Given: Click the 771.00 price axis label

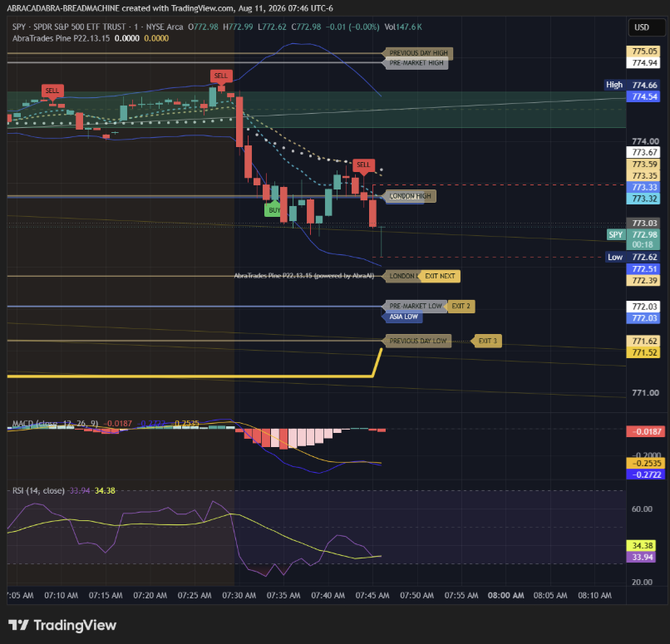Looking at the screenshot, I should point(645,393).
